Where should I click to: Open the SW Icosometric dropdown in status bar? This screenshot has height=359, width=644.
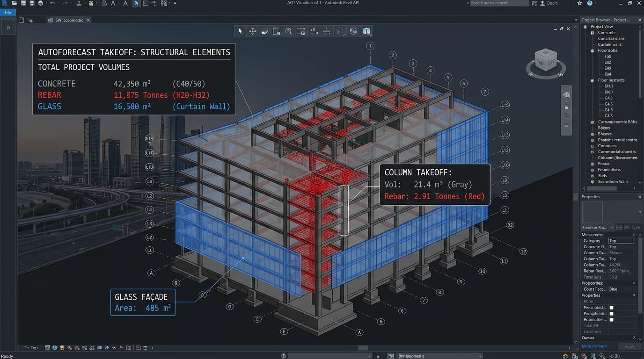[x=439, y=356]
